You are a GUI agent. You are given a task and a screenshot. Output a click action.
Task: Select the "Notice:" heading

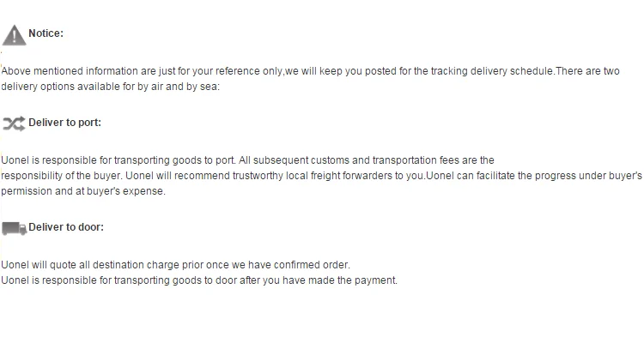tap(46, 33)
